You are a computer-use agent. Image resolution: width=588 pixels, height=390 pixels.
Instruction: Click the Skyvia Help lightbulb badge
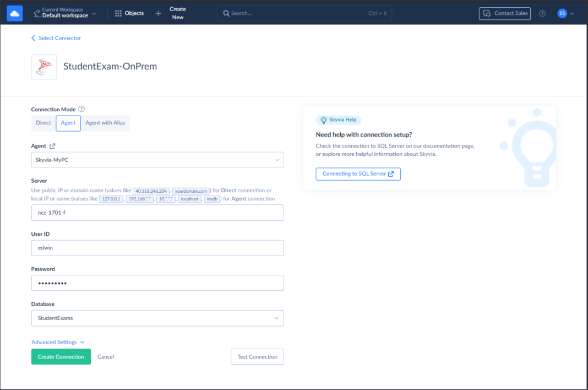click(339, 120)
